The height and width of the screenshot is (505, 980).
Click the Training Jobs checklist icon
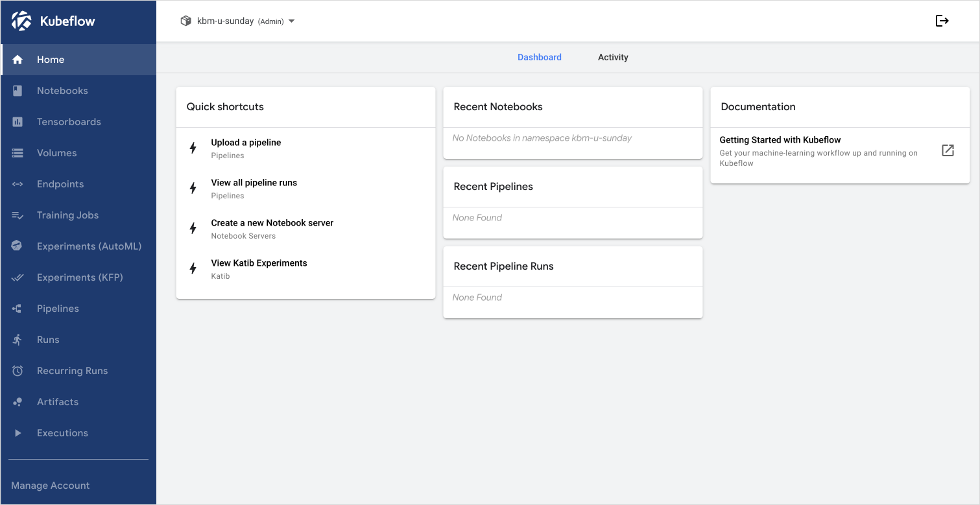18,215
